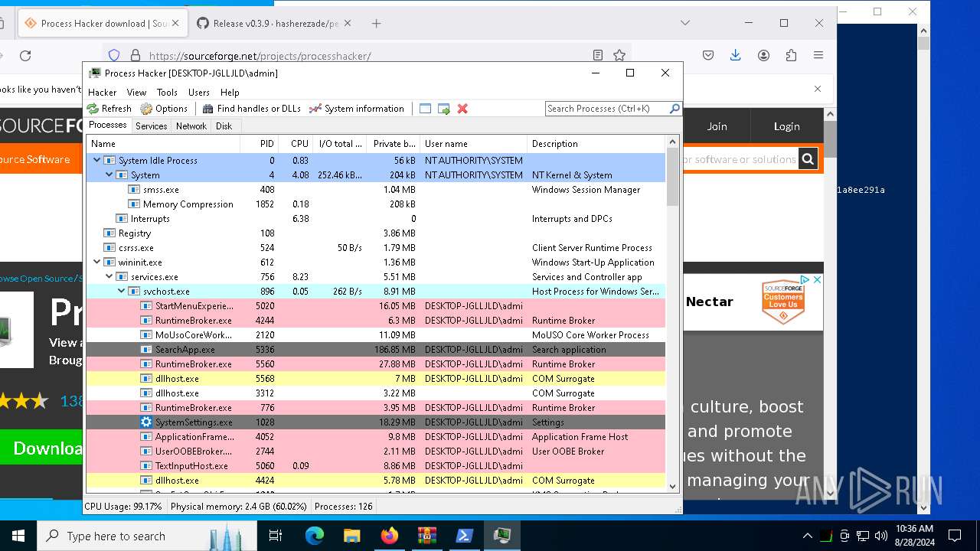Click SourceForge Join link

pyautogui.click(x=717, y=126)
